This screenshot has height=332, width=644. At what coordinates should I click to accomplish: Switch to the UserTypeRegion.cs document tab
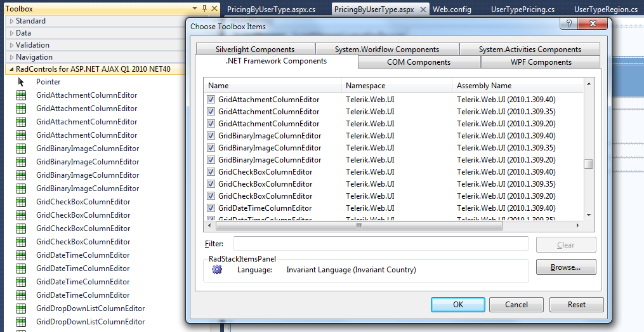(x=606, y=10)
